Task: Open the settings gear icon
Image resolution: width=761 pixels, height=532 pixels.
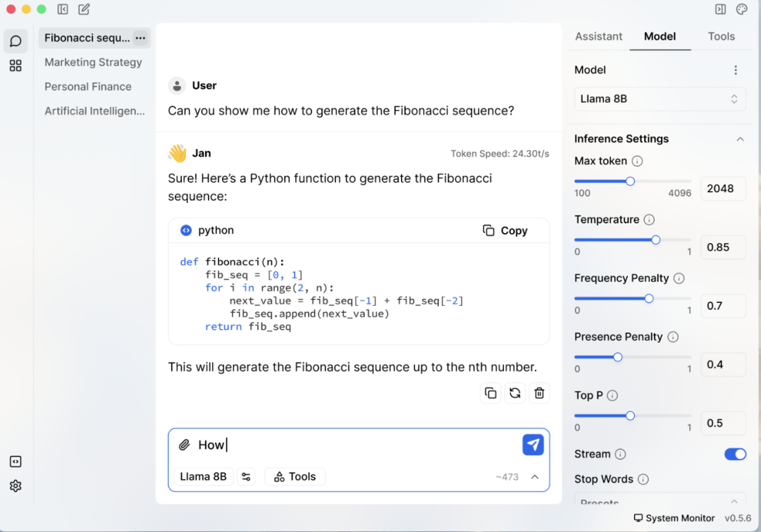Action: [16, 486]
